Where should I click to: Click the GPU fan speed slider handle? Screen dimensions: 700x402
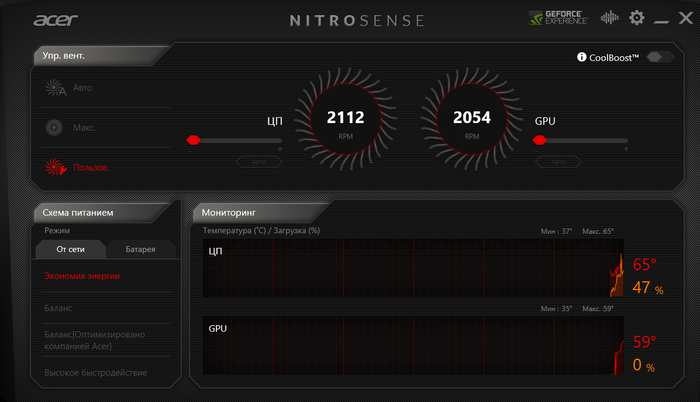point(540,140)
